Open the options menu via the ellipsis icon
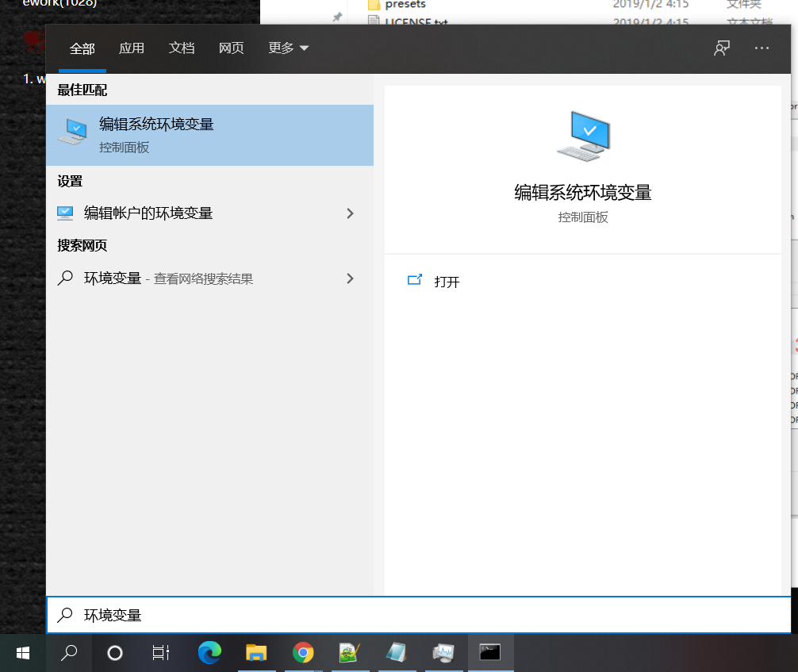798x672 pixels. (762, 48)
